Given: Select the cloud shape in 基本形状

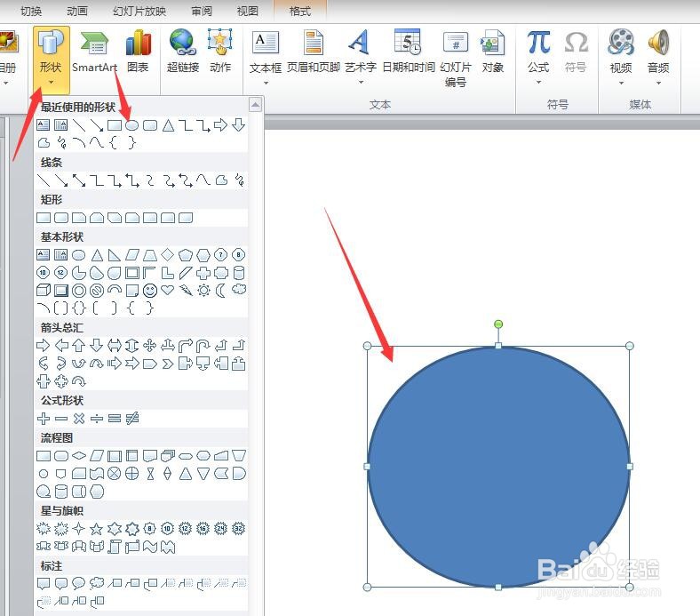Looking at the screenshot, I should click(x=239, y=290).
